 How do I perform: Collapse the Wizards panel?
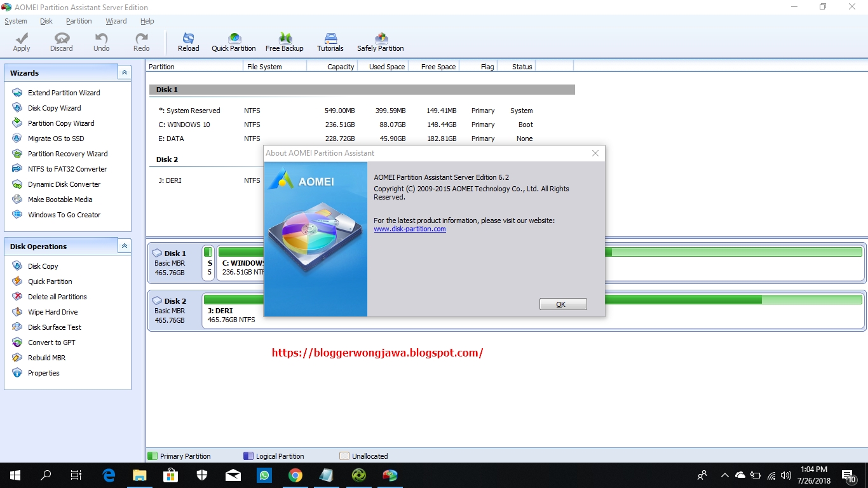click(125, 72)
